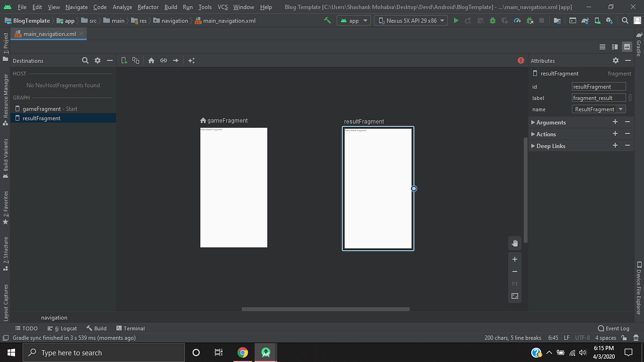Screen dimensions: 644x362
Task: Create a new destination in the graph
Action: (123, 60)
